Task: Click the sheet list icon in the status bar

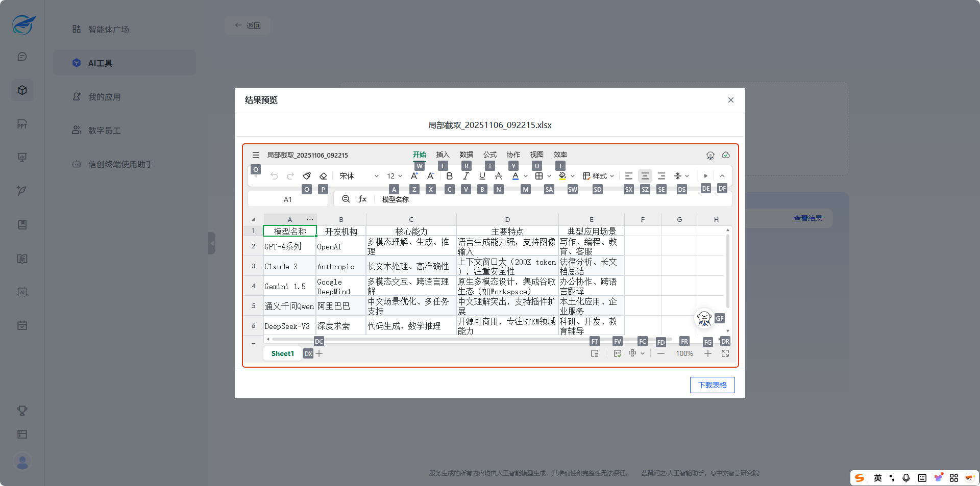Action: tap(595, 353)
